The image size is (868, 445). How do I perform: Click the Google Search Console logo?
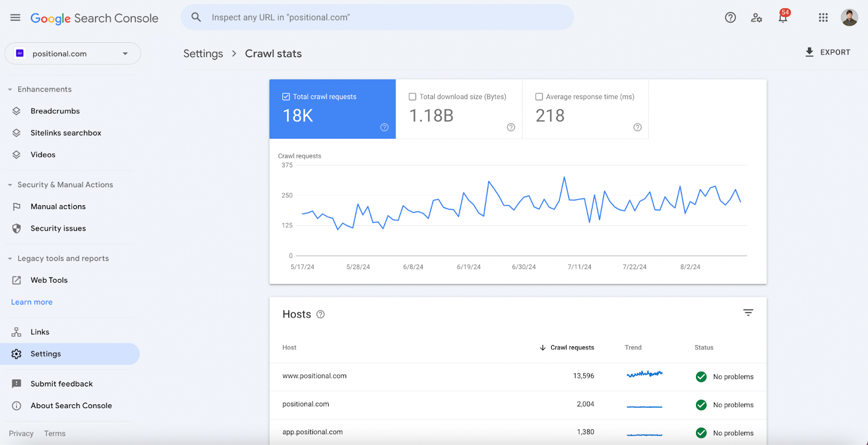(x=94, y=18)
